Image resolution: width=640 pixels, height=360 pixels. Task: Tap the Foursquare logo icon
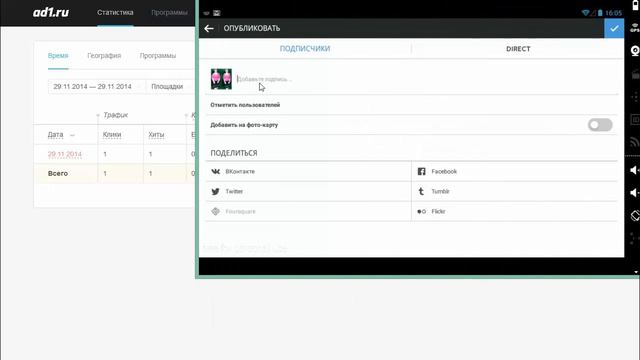click(216, 211)
